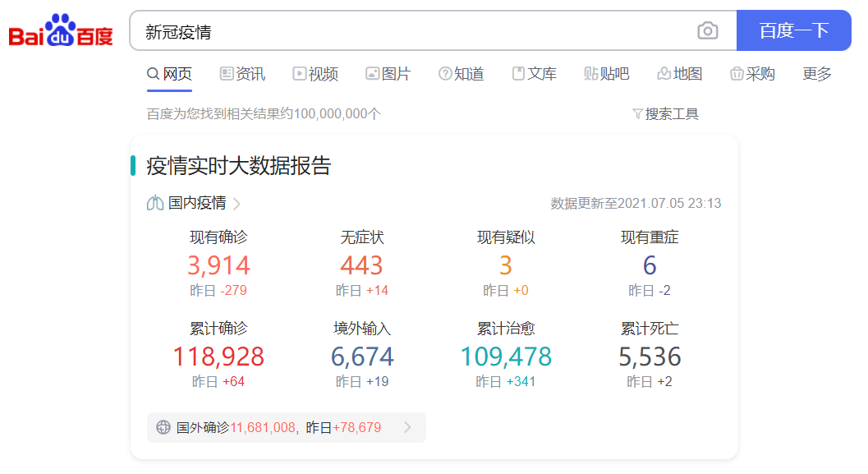Select the 知道 tab
The width and height of the screenshot is (868, 474).
[461, 74]
